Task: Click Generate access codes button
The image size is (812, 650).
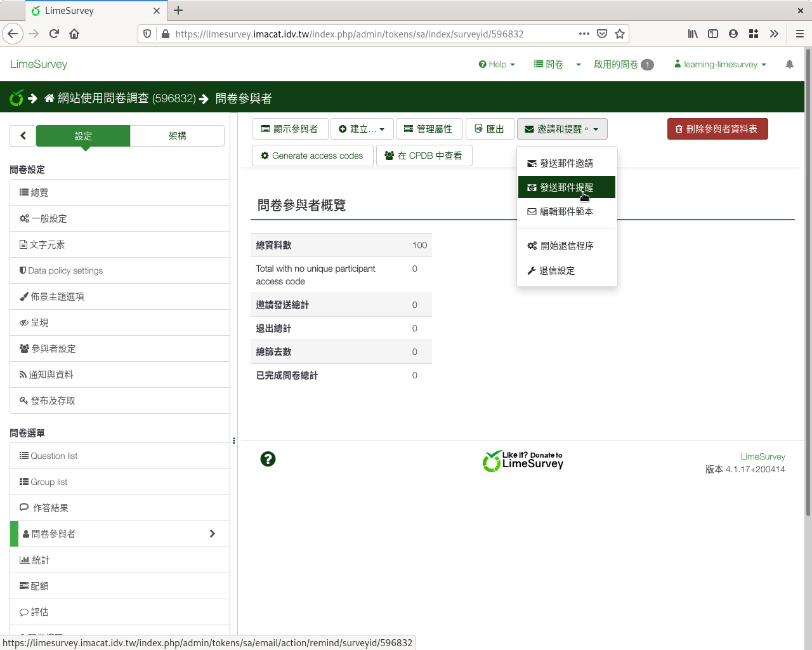Action: tap(313, 156)
